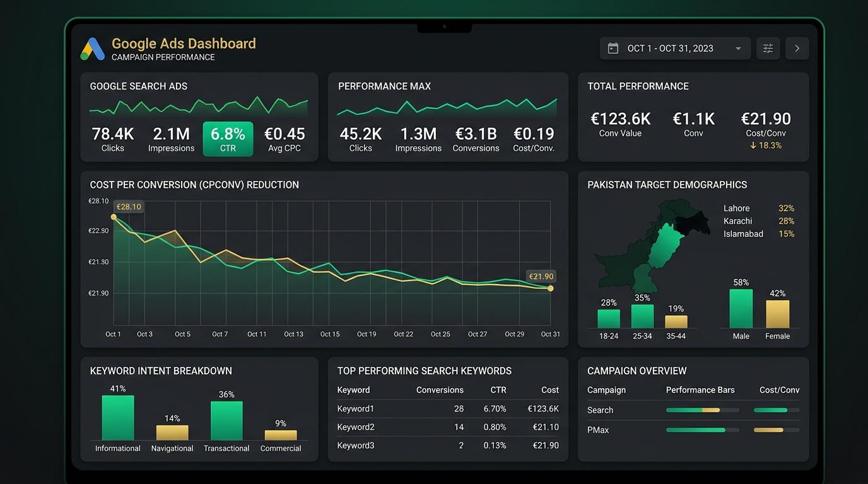This screenshot has height=484, width=868.
Task: Select the €28.10 starting point on the chart
Action: (x=114, y=217)
